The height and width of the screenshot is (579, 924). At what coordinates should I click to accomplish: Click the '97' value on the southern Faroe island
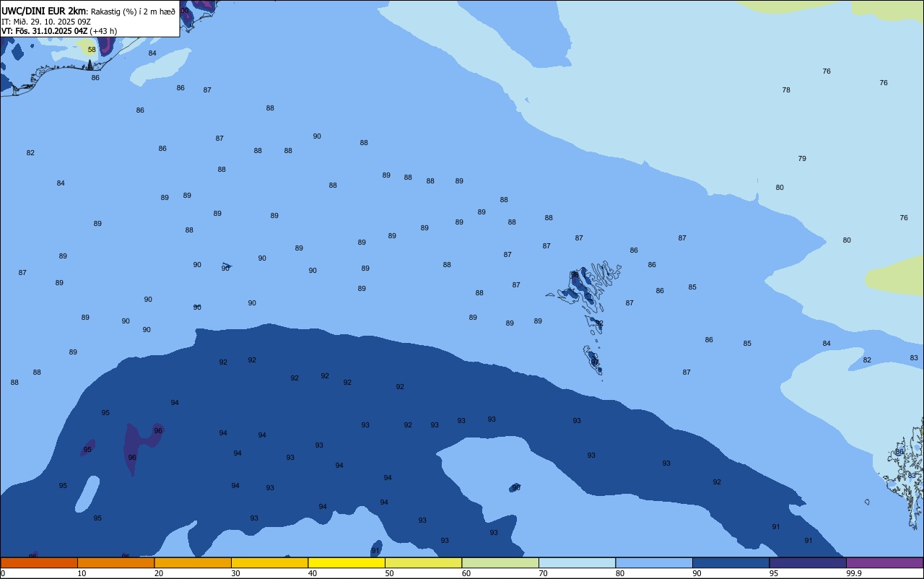(x=595, y=362)
